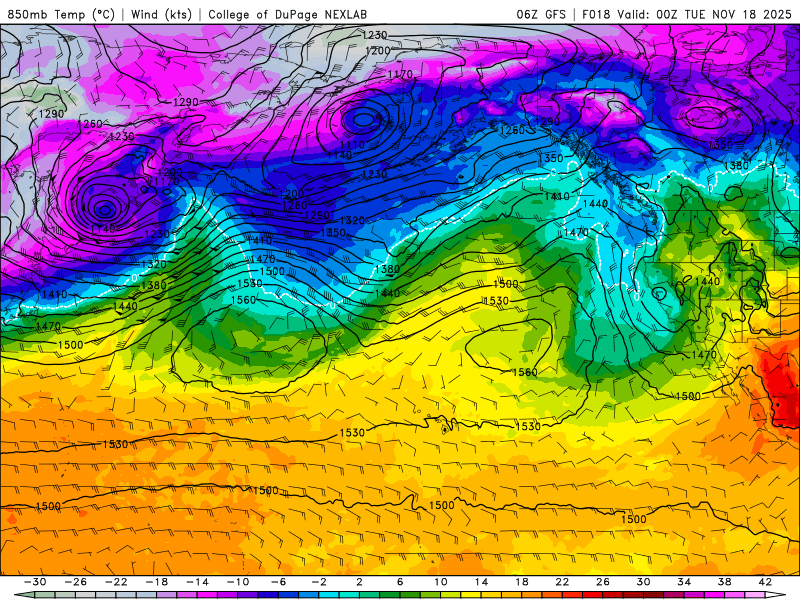This screenshot has width=800, height=600.
Task: Click the "06Z GFS" model run label
Action: [541, 14]
